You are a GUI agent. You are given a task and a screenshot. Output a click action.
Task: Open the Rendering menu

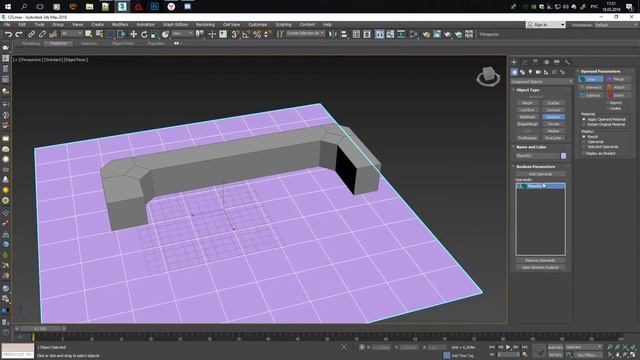tap(205, 24)
